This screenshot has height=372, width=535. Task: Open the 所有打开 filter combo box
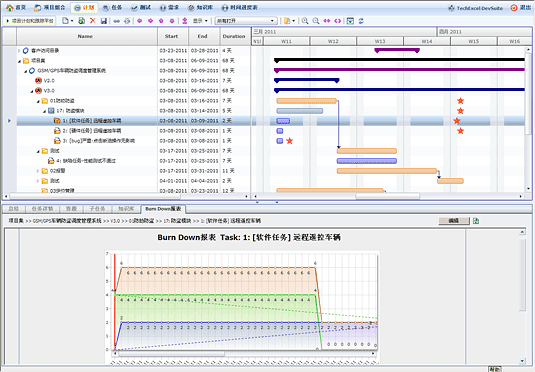coord(246,21)
